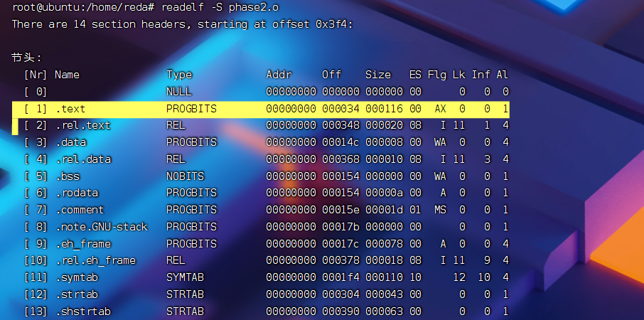This screenshot has width=644, height=320.
Task: Select the '.data' section name
Action: [x=70, y=142]
